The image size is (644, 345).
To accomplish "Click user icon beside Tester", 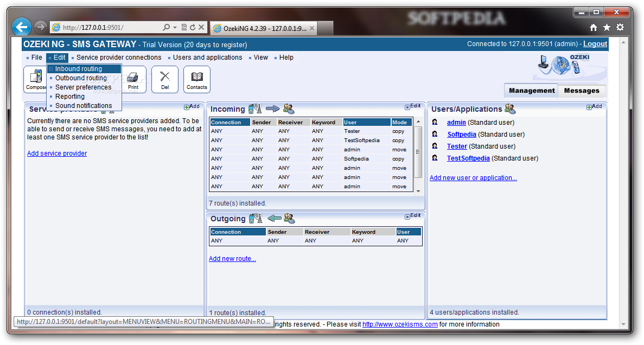I will [x=435, y=146].
